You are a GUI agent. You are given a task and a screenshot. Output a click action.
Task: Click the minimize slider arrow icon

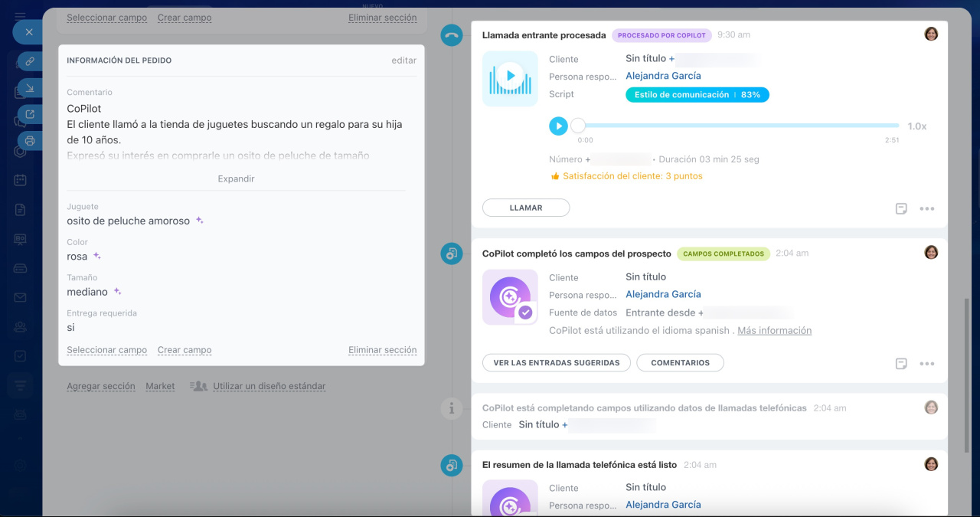30,88
